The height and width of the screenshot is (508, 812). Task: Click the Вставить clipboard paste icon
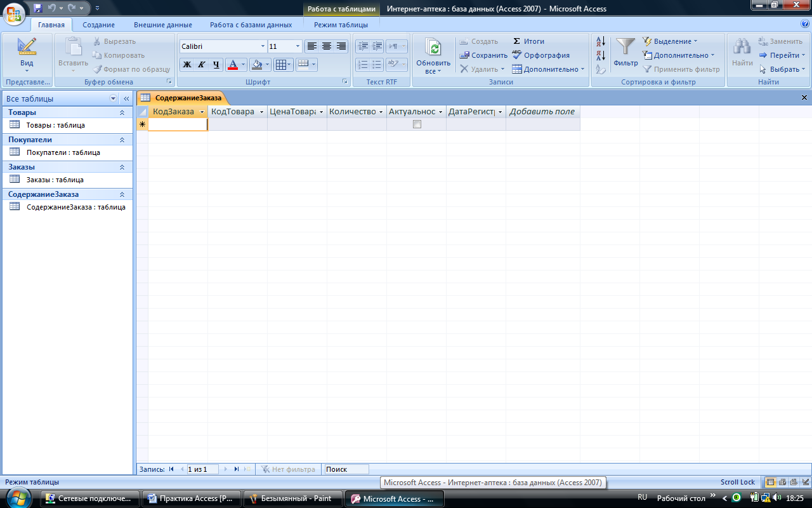pos(74,47)
